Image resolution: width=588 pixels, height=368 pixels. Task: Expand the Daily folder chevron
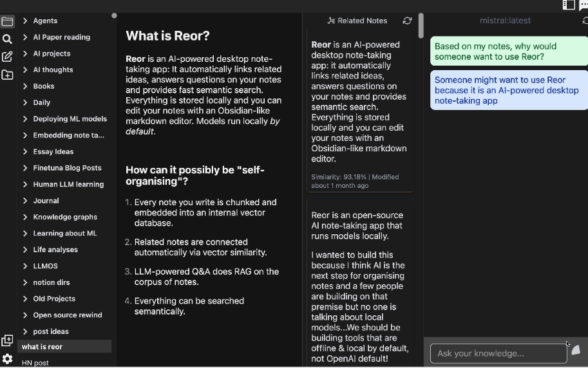pos(25,102)
